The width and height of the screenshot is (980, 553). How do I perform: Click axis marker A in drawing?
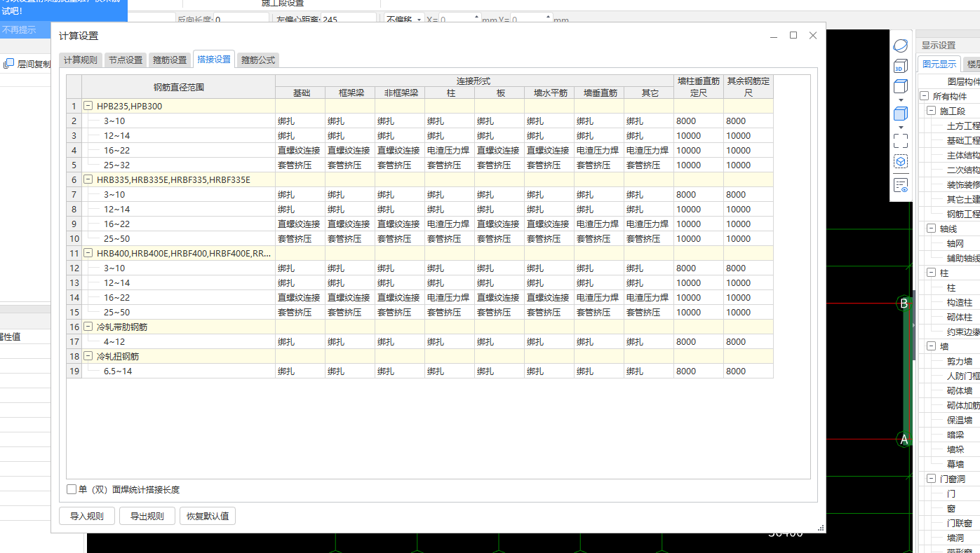904,439
